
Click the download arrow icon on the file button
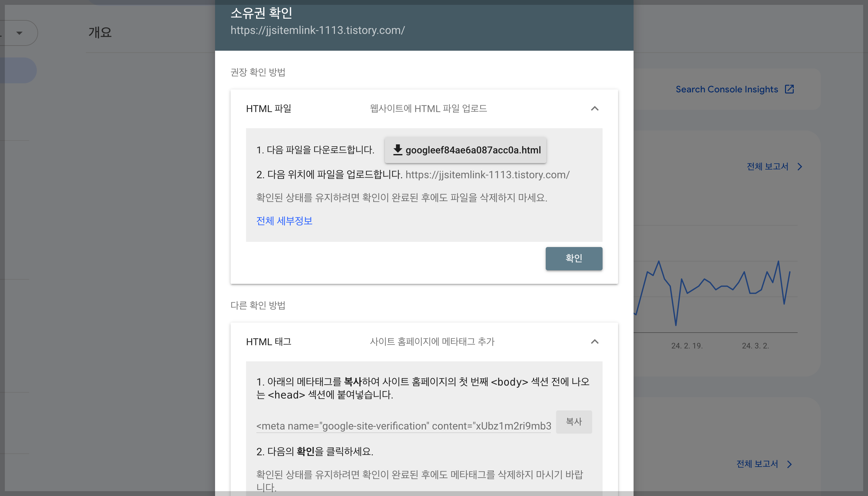(x=398, y=150)
